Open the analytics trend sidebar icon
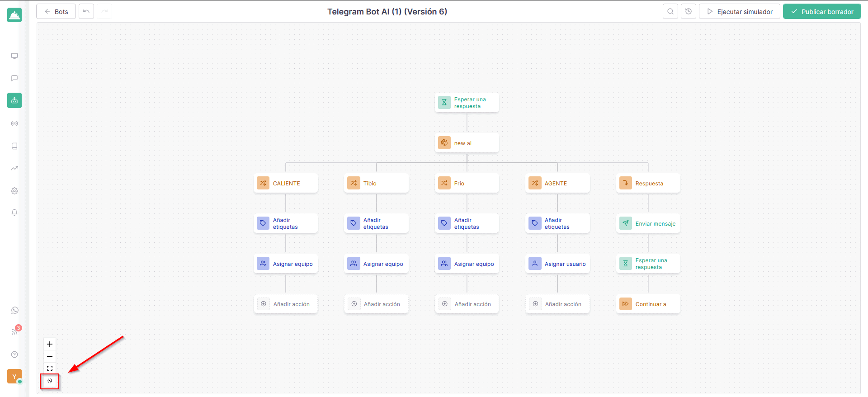Image resolution: width=868 pixels, height=397 pixels. pos(14,168)
